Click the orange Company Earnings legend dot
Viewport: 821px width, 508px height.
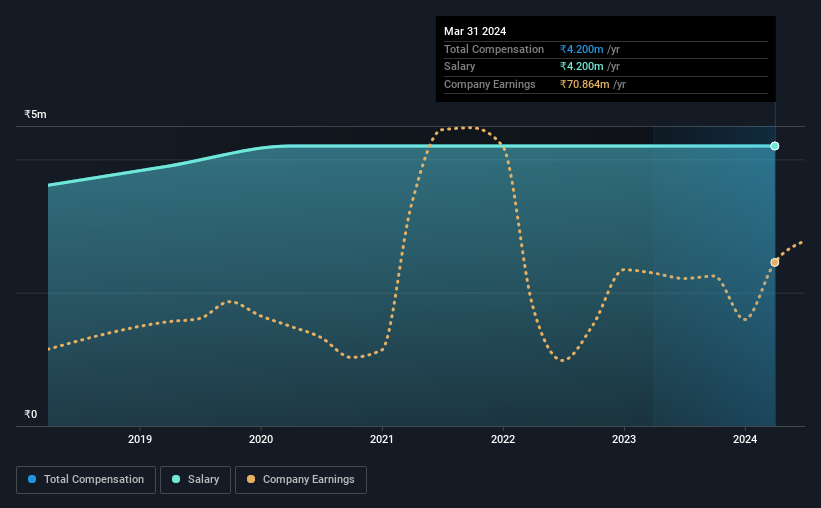click(x=251, y=479)
